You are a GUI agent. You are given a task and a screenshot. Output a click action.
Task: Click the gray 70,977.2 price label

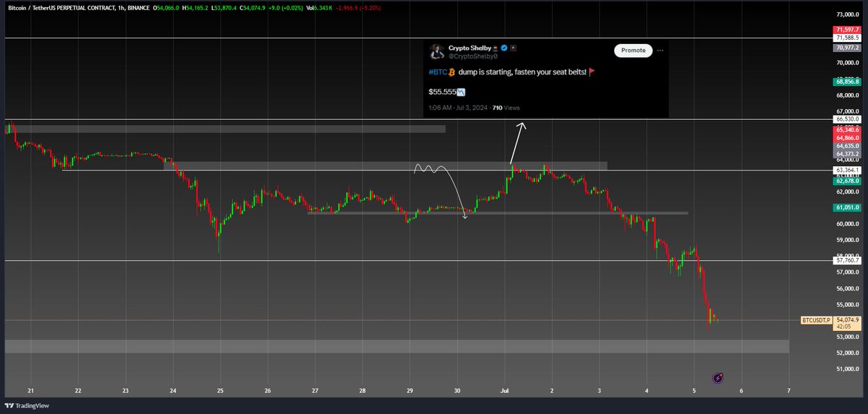point(847,48)
